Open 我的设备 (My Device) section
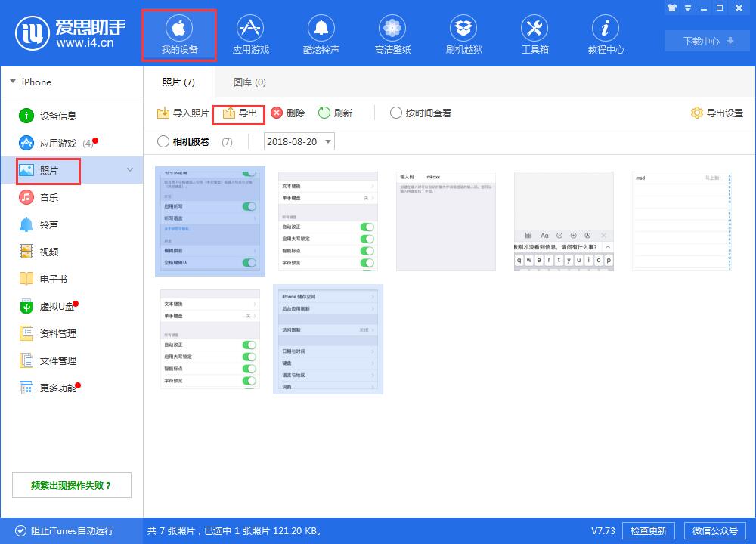Viewport: 756px width, 544px height. point(178,34)
